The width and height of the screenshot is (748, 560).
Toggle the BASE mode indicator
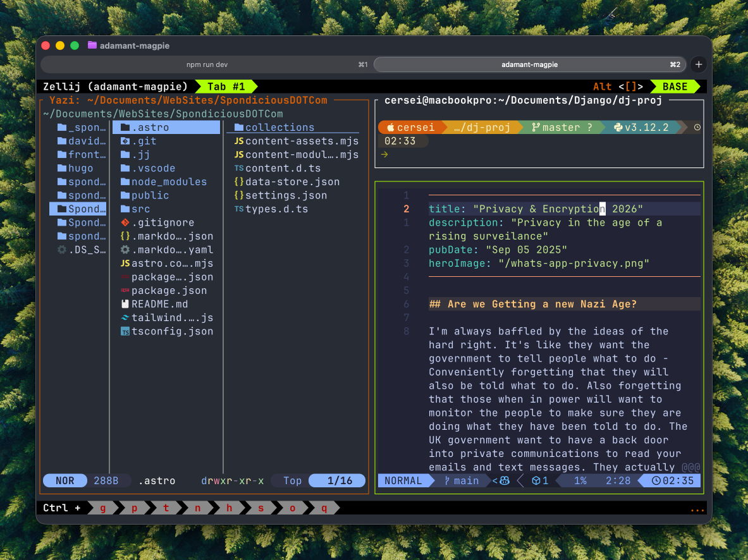pyautogui.click(x=675, y=87)
